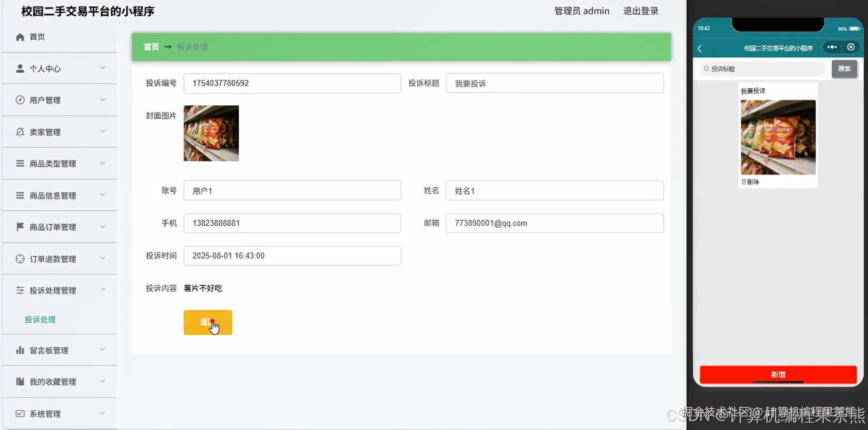Screen dimensions: 868x430
Task: Open the 商品订单管理 sidebar menu
Action: 60,227
